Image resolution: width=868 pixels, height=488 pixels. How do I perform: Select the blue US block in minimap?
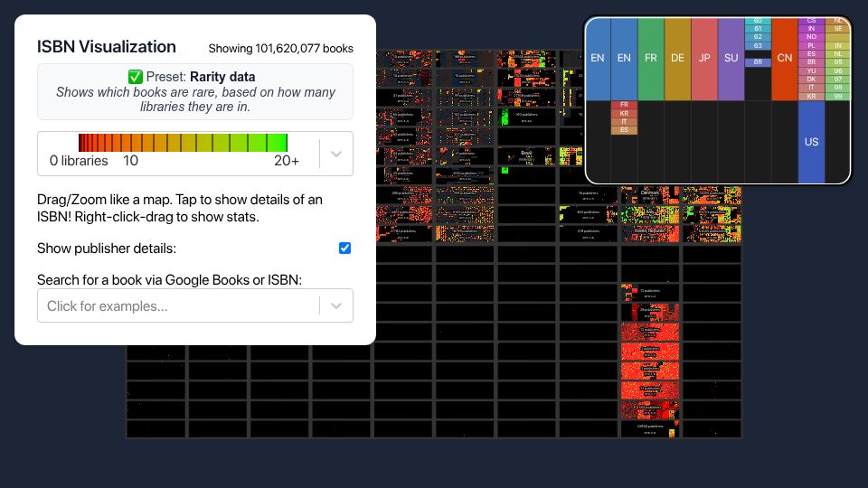tap(811, 142)
